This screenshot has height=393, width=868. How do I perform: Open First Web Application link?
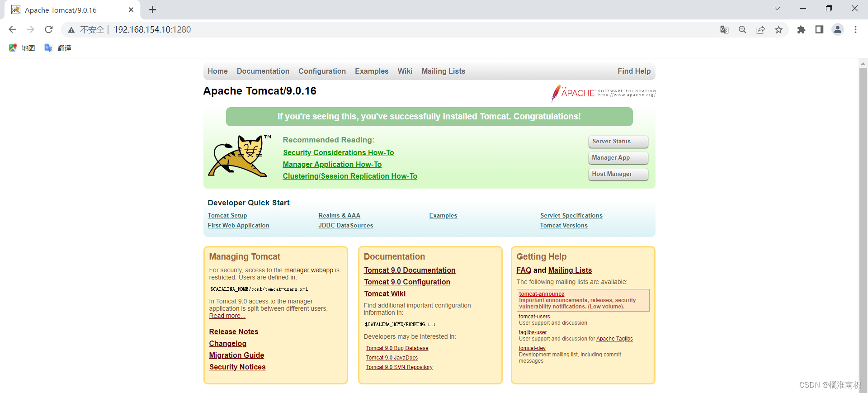pos(238,225)
